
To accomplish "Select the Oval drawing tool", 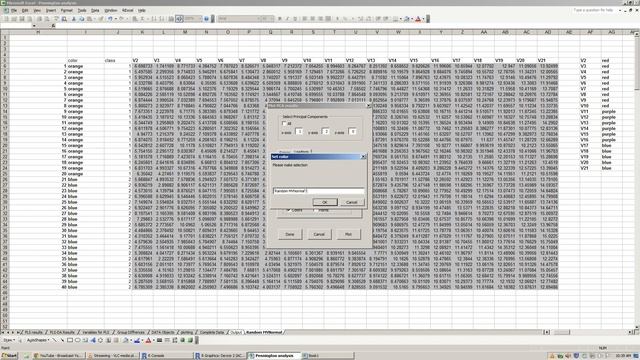I will coord(78,340).
